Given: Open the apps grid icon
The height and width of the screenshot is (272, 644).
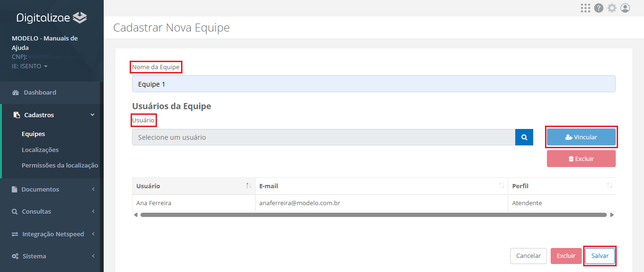Looking at the screenshot, I should point(585,8).
